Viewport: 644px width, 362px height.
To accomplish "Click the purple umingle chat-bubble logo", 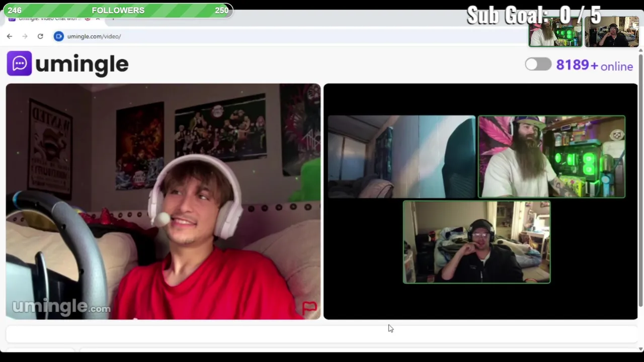I will pos(19,63).
